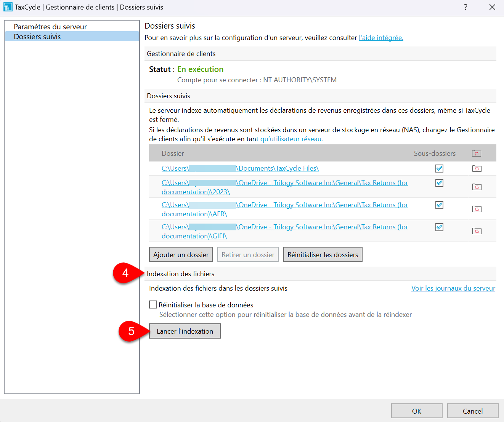Click Voir les journaux du serveur
This screenshot has width=504, height=422.
click(453, 288)
